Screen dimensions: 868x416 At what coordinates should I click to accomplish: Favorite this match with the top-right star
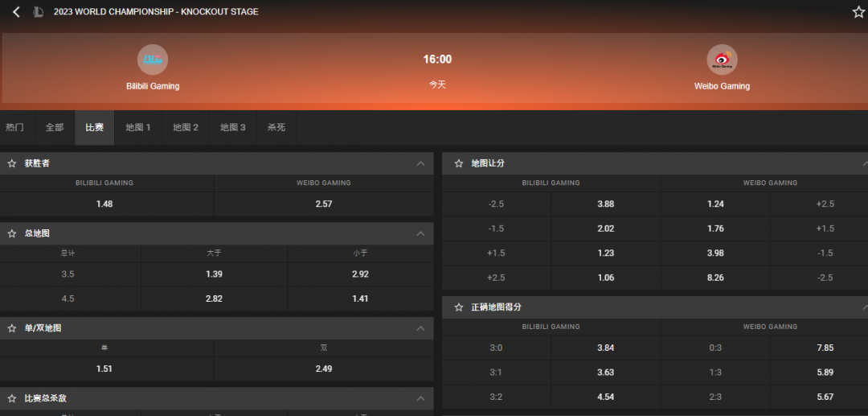pos(858,11)
